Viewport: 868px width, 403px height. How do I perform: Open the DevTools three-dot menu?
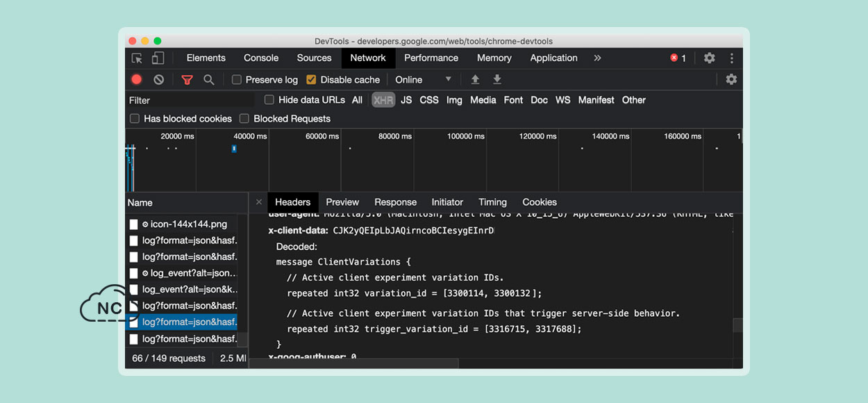point(731,58)
